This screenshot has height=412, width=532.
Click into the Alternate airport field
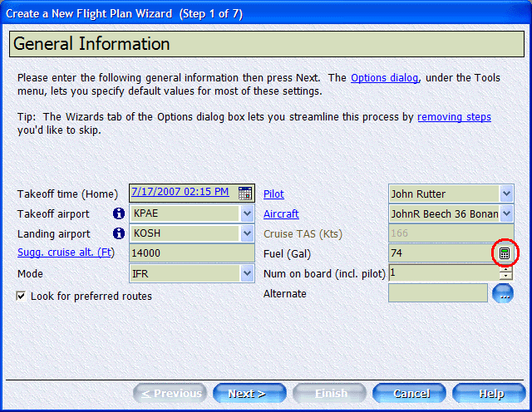(x=438, y=293)
